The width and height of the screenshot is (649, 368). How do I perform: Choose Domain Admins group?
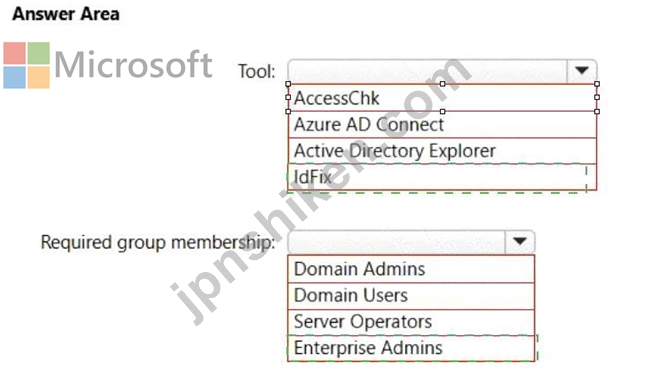click(x=411, y=269)
